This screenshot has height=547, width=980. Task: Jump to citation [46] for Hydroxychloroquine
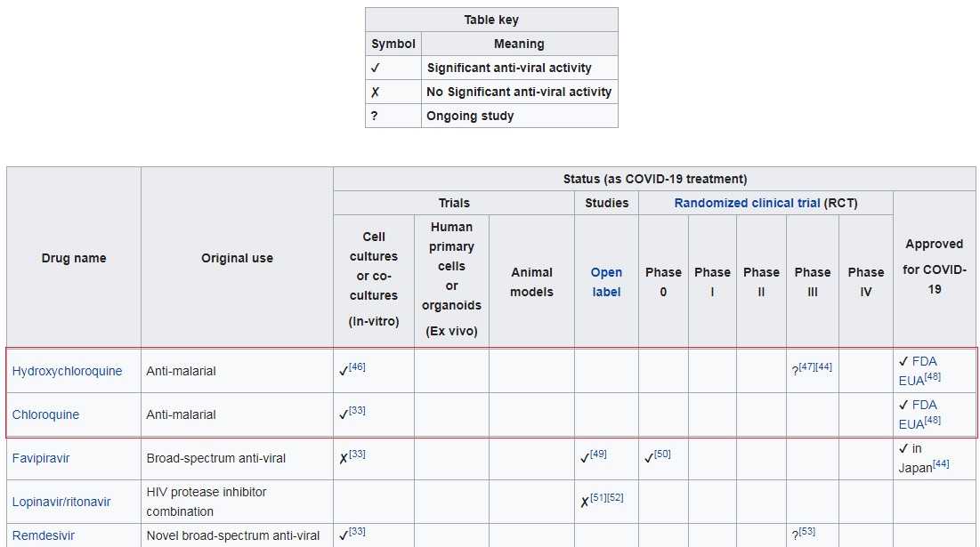[357, 366]
